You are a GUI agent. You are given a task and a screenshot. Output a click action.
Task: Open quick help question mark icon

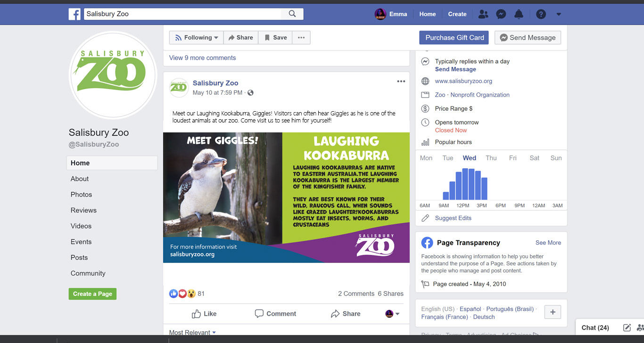click(541, 14)
